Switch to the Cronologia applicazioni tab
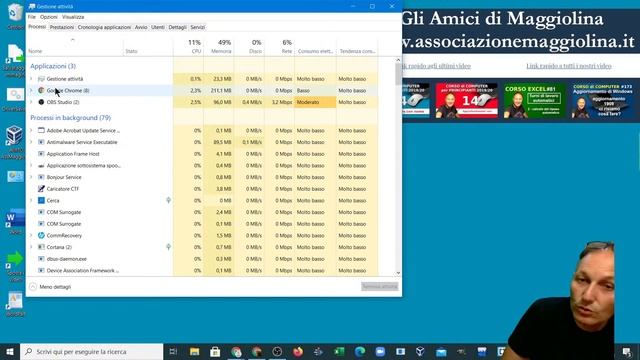640x360 pixels. [104, 27]
